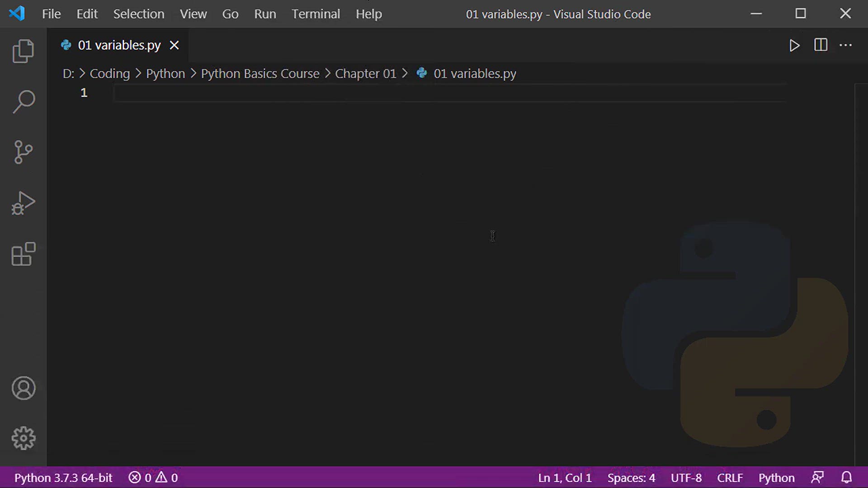The width and height of the screenshot is (868, 488).
Task: Open the feedback icon in status bar
Action: tap(817, 478)
